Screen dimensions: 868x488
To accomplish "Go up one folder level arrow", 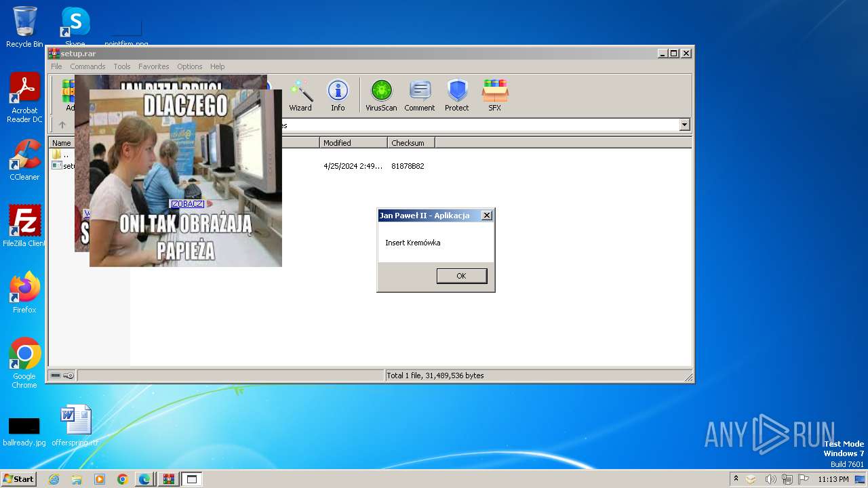I will [62, 125].
